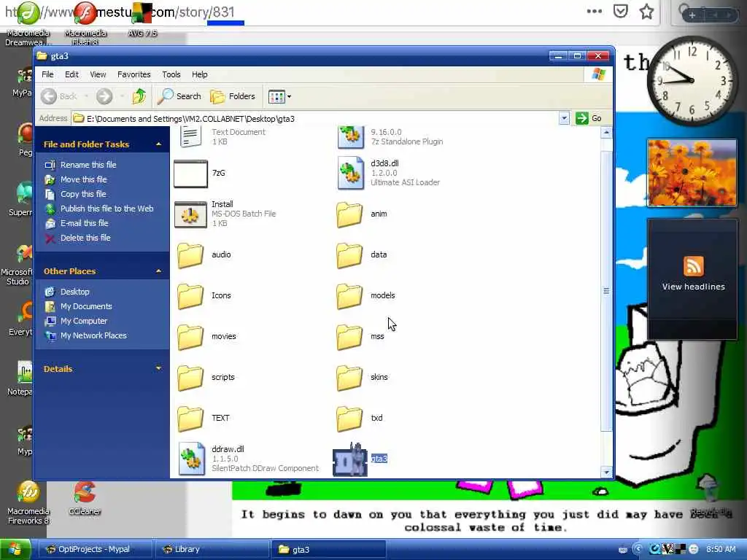Image resolution: width=747 pixels, height=560 pixels.
Task: Select the skins folder
Action: point(349,378)
